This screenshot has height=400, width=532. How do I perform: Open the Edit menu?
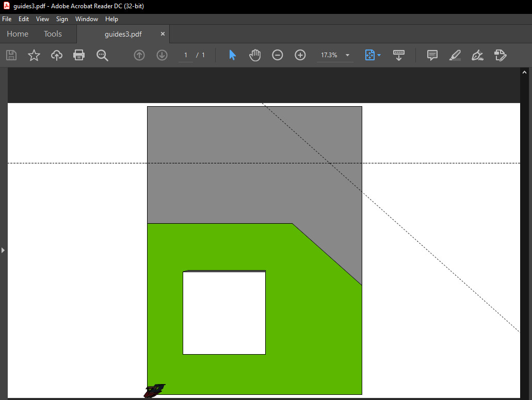click(24, 19)
